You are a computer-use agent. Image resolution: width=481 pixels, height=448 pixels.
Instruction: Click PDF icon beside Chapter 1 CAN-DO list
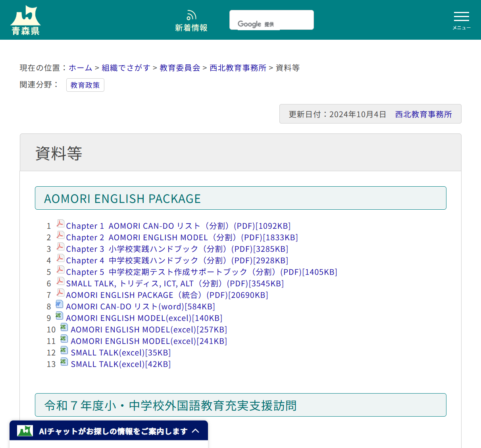60,224
